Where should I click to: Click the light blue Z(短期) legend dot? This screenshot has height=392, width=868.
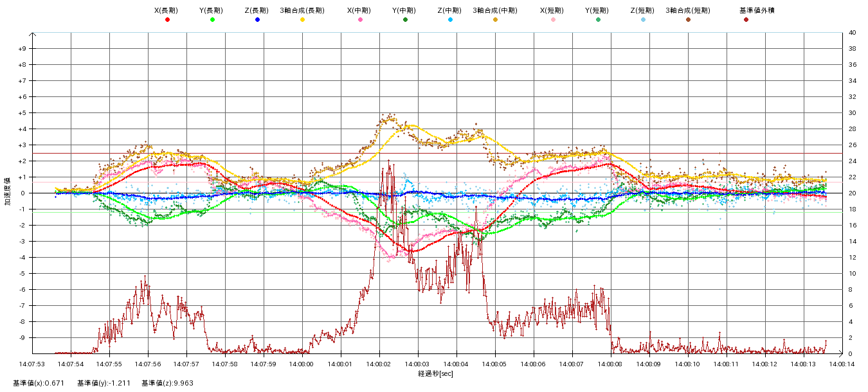[643, 20]
